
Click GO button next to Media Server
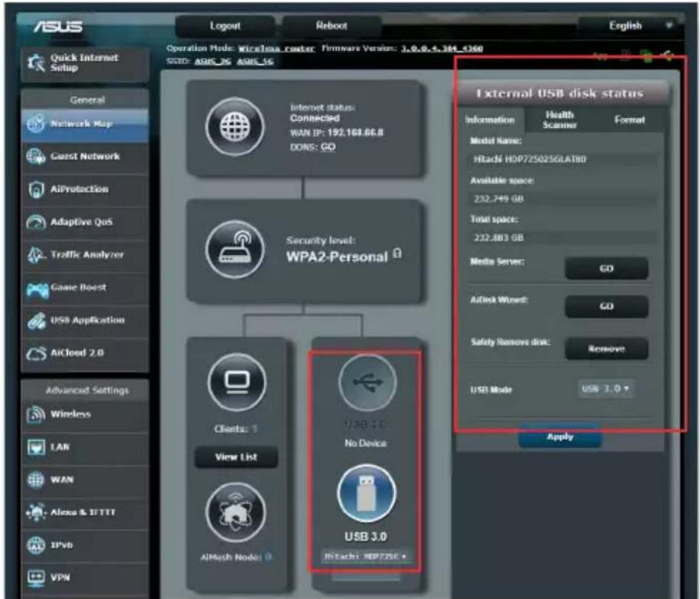606,269
